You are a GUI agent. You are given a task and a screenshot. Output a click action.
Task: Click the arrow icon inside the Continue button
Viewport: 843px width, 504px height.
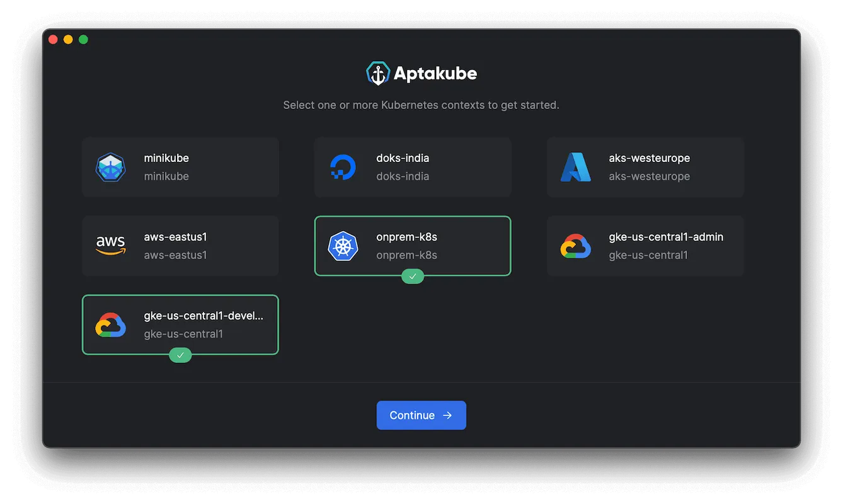tap(447, 416)
